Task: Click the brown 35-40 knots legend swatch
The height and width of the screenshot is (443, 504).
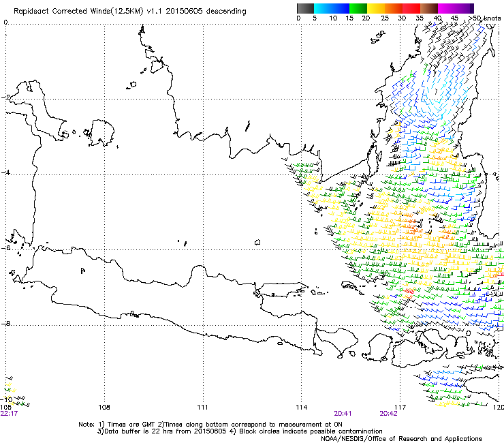Action: point(429,8)
